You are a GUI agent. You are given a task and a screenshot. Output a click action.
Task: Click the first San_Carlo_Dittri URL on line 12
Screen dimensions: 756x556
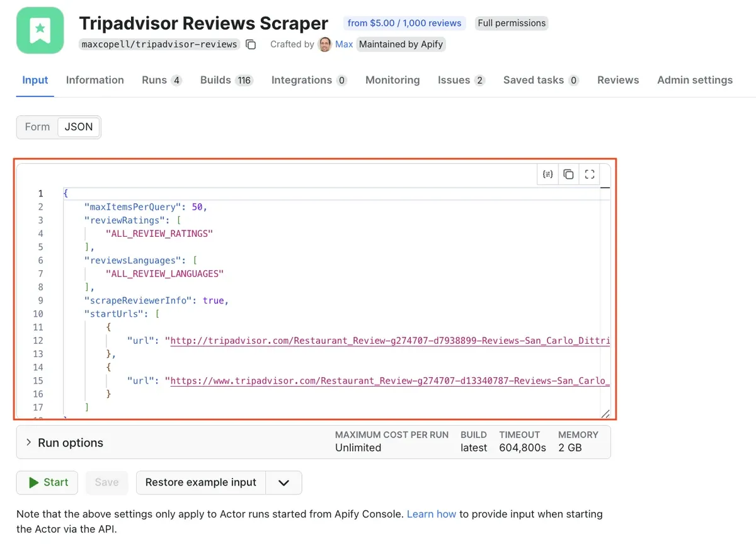[391, 341]
